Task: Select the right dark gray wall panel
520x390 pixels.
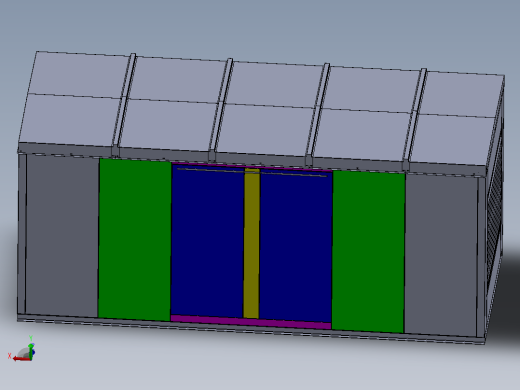Action: click(x=441, y=255)
